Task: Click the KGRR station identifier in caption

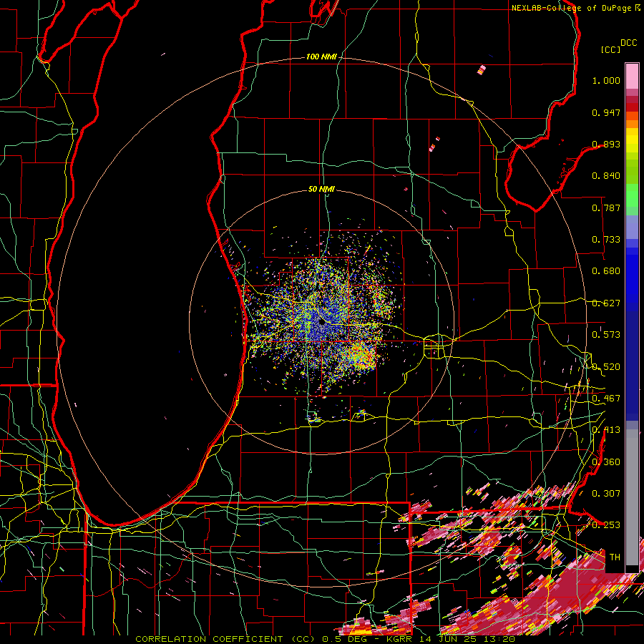Action: tap(399, 639)
